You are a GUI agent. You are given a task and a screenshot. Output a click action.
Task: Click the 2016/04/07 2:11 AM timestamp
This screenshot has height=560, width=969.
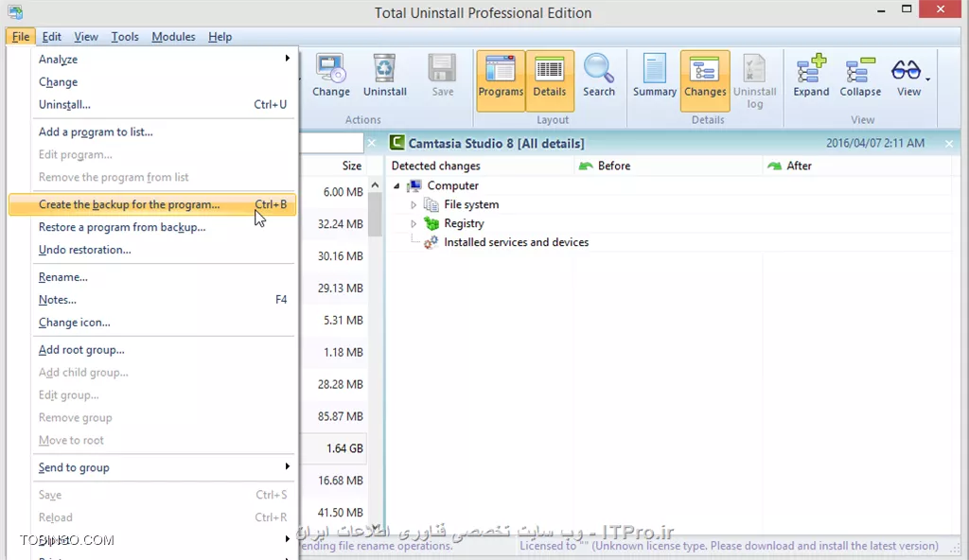pyautogui.click(x=875, y=143)
